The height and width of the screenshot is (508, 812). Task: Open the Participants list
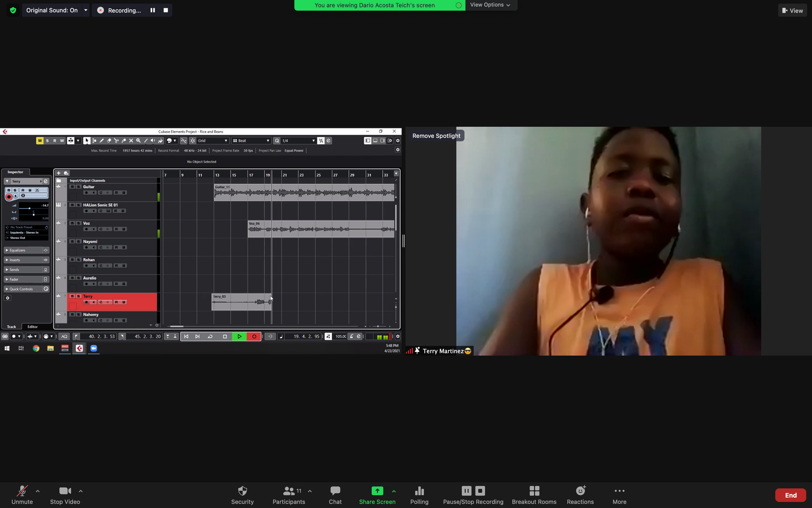(x=289, y=495)
